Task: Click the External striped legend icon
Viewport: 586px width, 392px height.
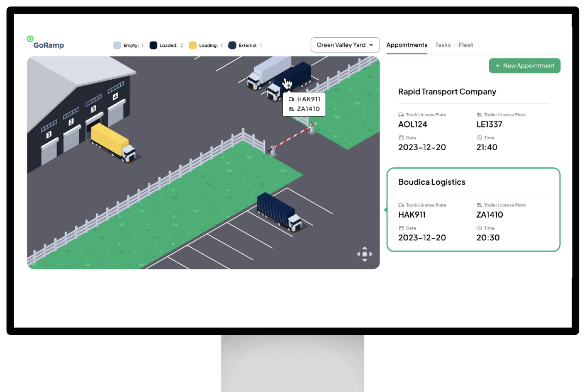Action: [233, 45]
